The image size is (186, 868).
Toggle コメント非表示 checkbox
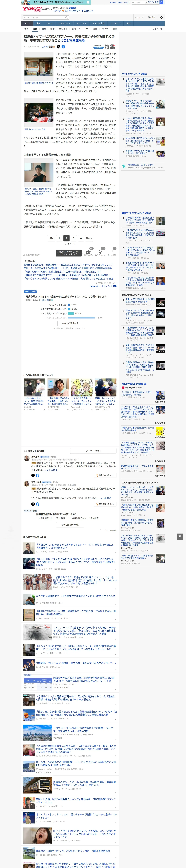pyautogui.click(x=102, y=530)
